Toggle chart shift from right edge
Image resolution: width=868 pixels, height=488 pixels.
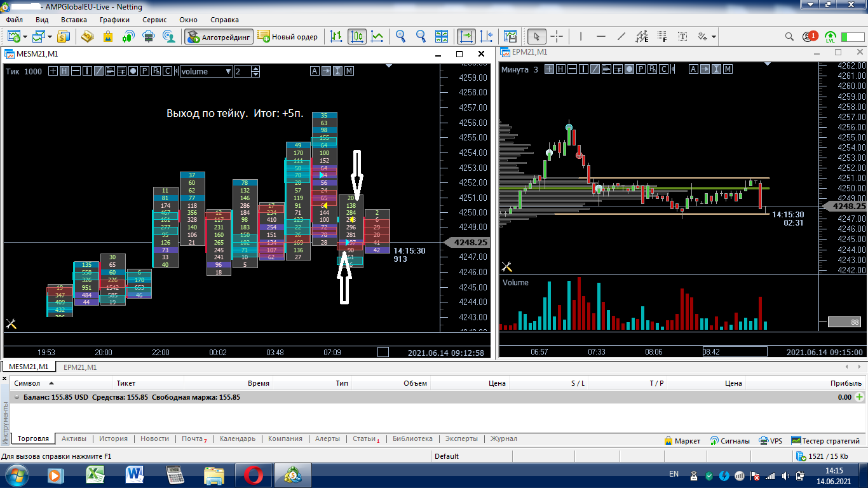(x=487, y=36)
